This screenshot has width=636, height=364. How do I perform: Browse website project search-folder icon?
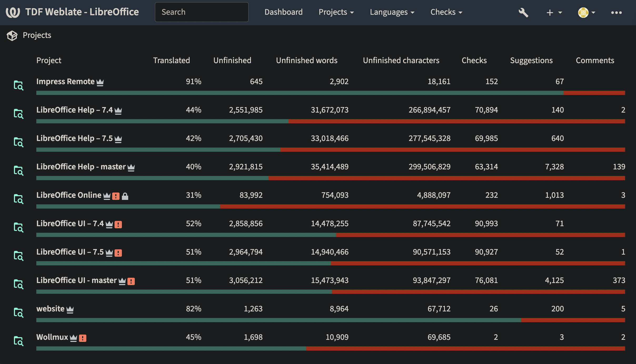[x=18, y=312]
